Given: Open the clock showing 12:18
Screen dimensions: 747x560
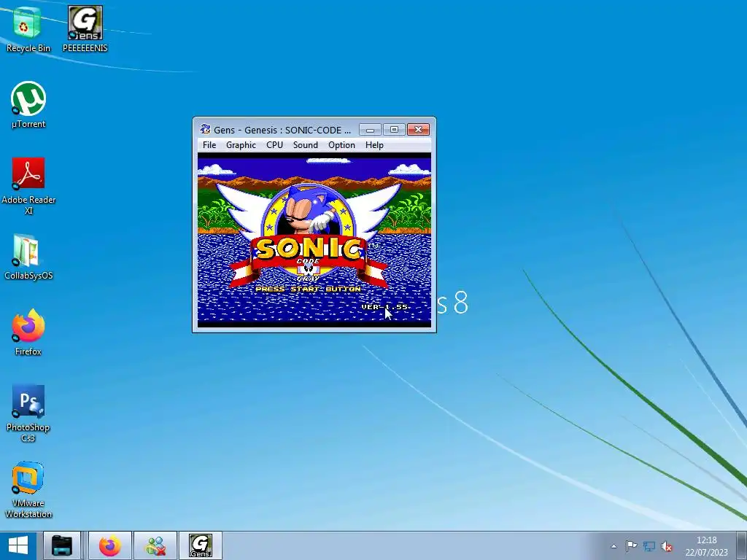Looking at the screenshot, I should tap(706, 546).
